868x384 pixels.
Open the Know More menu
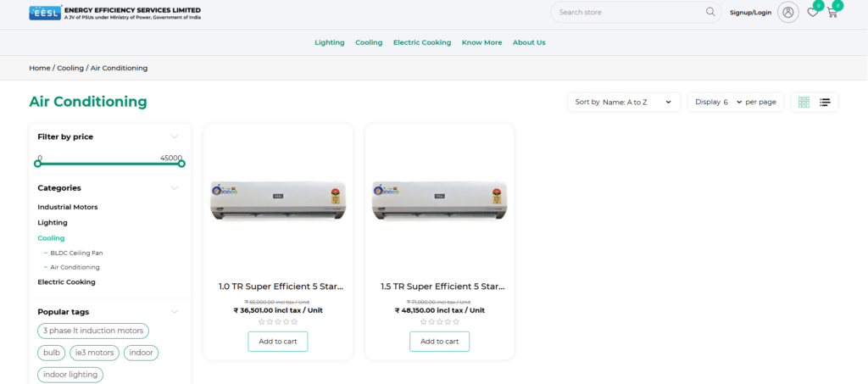pos(481,42)
